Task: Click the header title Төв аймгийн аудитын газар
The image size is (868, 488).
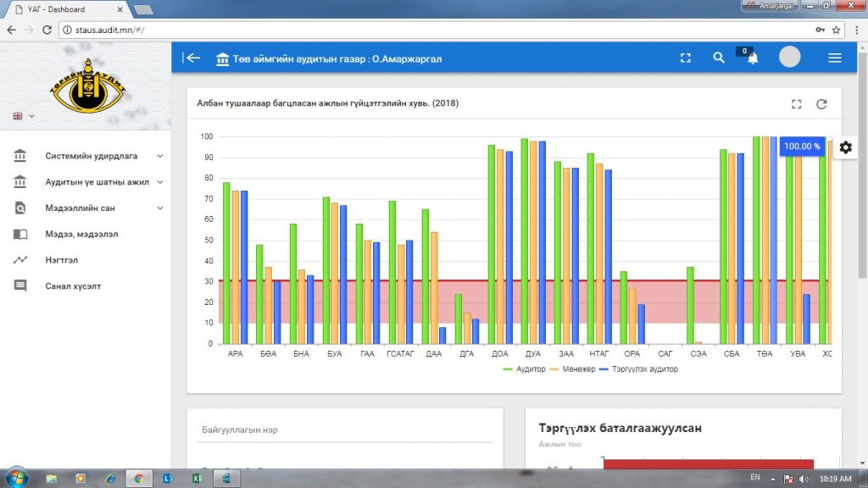Action: pos(337,59)
